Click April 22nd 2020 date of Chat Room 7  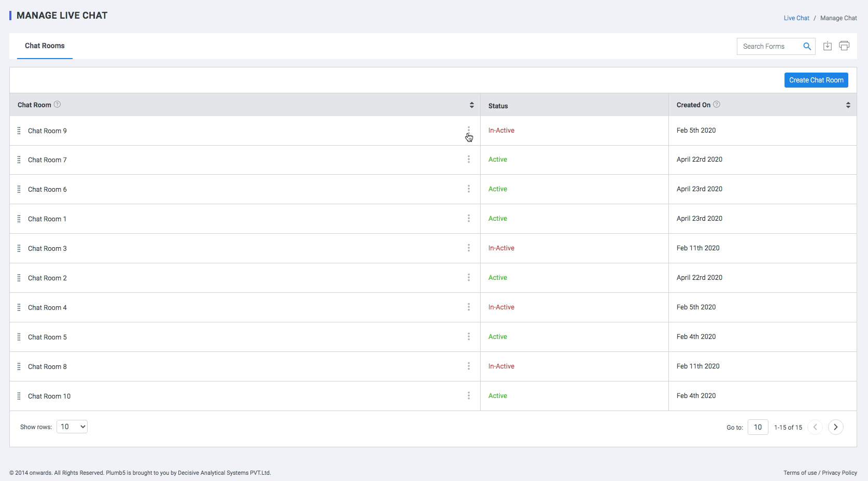coord(699,159)
